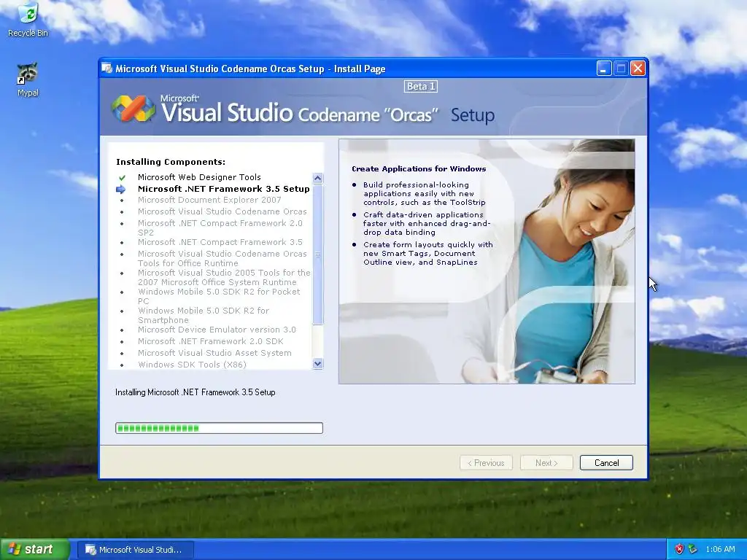747x560 pixels.
Task: Select Microsoft Device Emulator version 3.0 row
Action: pyautogui.click(x=217, y=330)
